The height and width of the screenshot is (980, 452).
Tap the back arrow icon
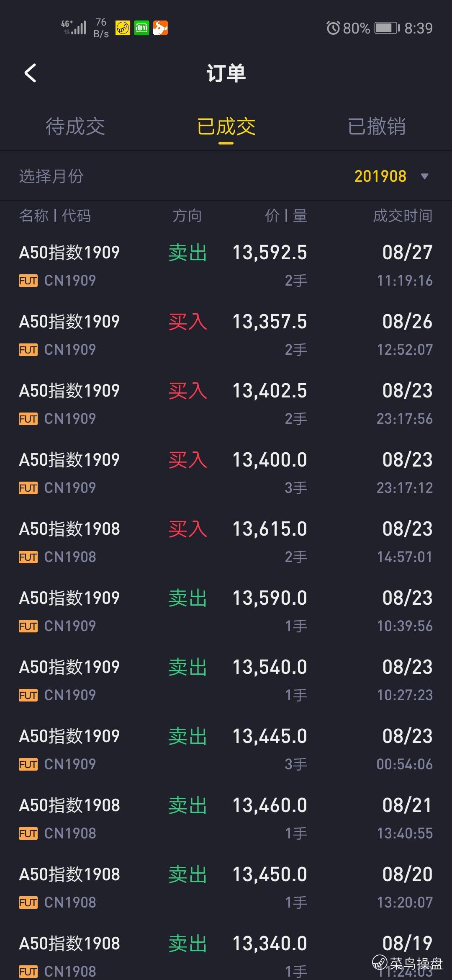31,73
